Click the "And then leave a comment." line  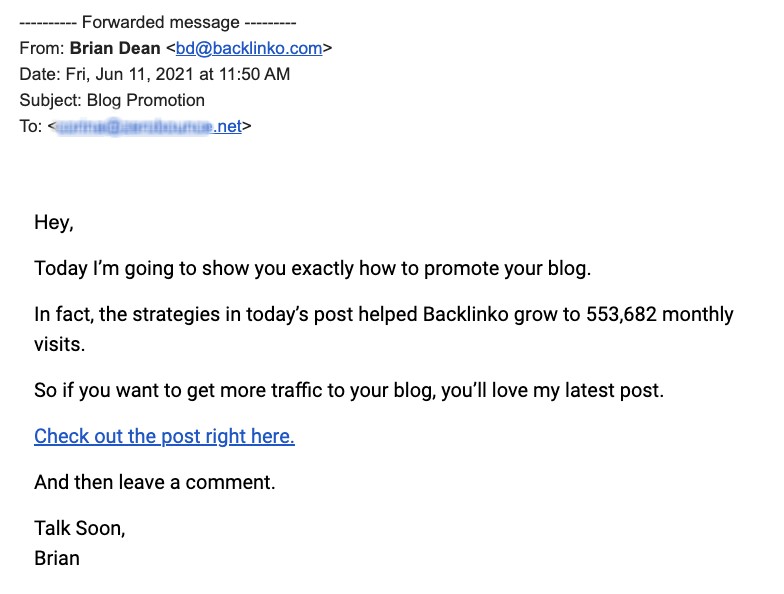click(x=154, y=482)
